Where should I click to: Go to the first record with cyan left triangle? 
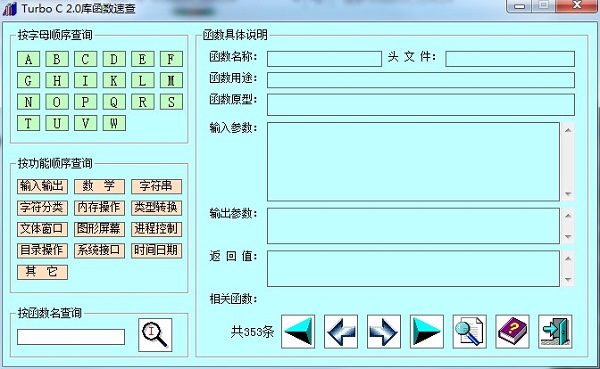298,331
